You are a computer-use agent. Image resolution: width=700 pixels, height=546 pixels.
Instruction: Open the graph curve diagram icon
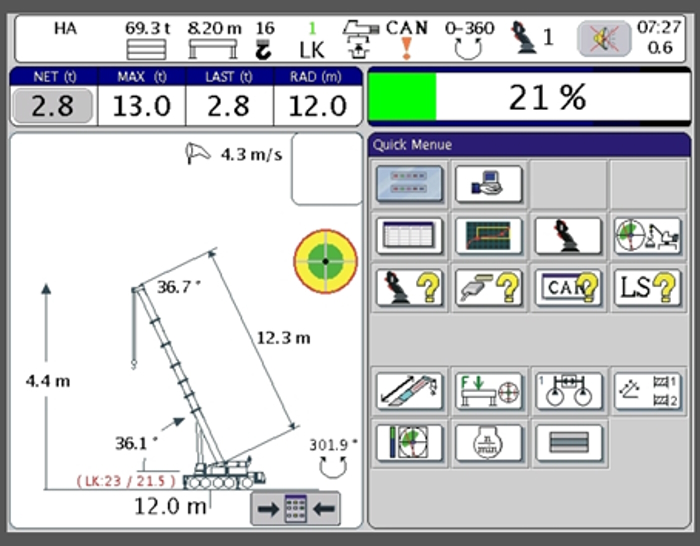coord(489,235)
